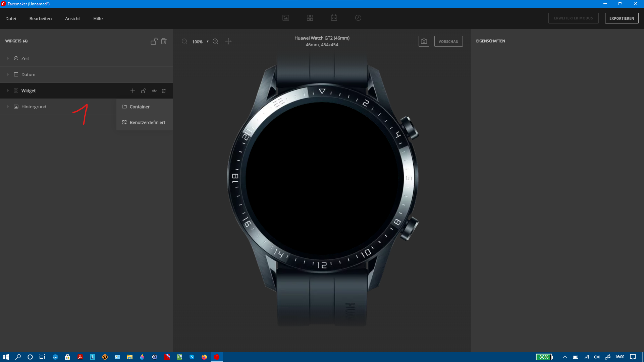This screenshot has width=644, height=362.
Task: Open Task View in the taskbar
Action: [42, 357]
